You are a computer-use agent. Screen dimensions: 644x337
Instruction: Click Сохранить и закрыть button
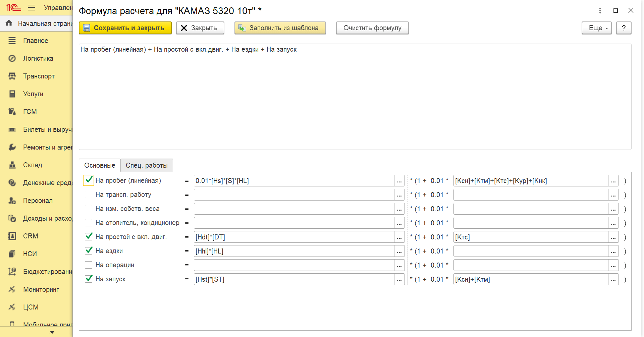(x=125, y=28)
